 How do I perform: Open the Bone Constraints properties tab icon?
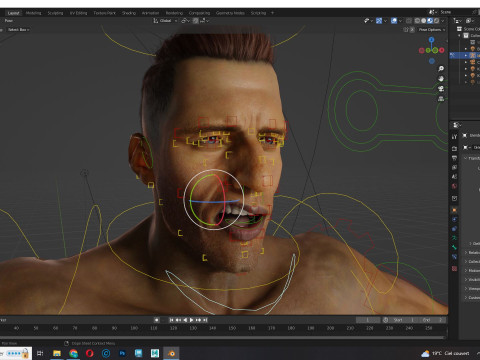tap(454, 257)
